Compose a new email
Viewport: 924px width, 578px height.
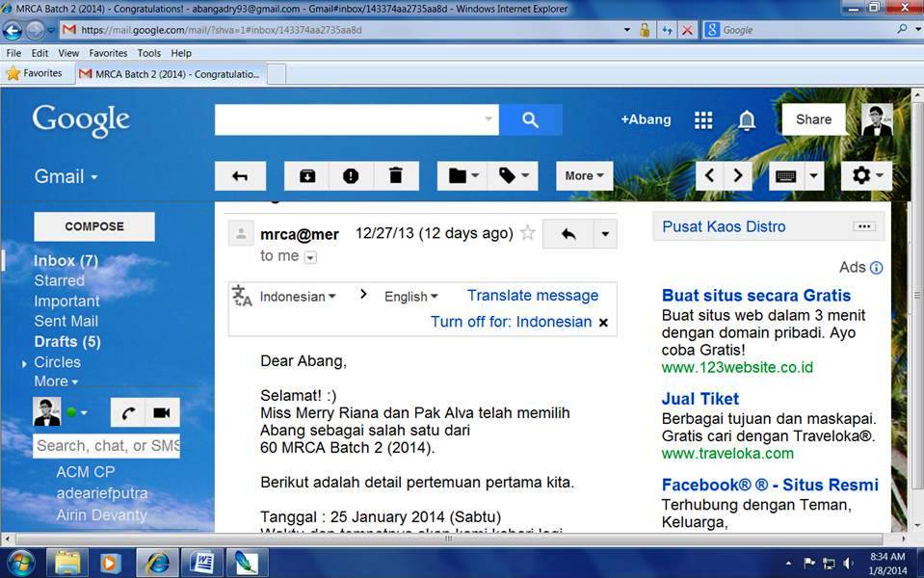[94, 226]
